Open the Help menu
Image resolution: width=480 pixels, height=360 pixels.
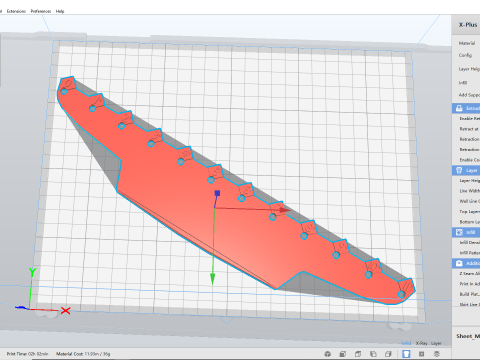coord(60,11)
